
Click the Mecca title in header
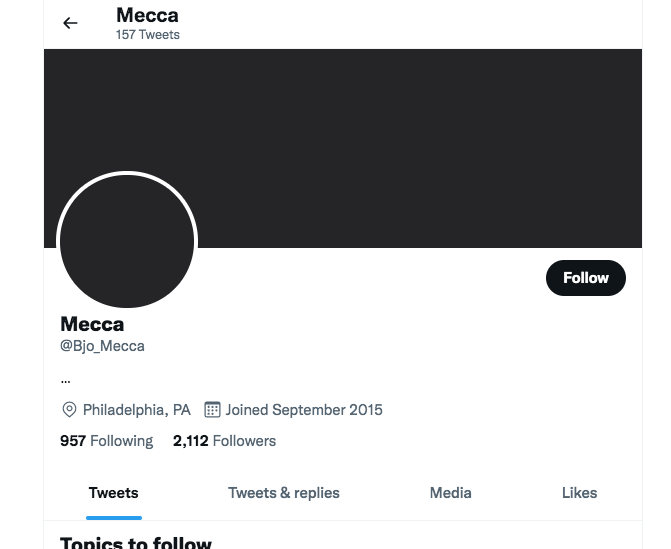click(147, 15)
